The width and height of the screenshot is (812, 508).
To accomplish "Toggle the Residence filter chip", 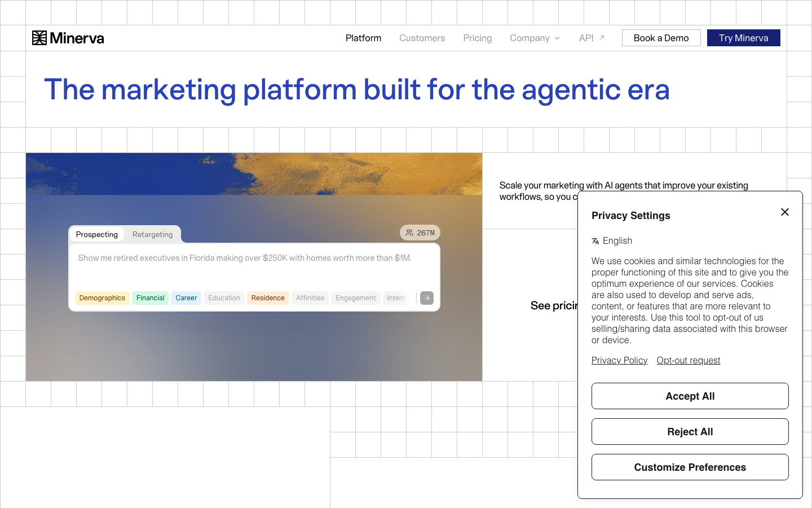I will pos(268,298).
